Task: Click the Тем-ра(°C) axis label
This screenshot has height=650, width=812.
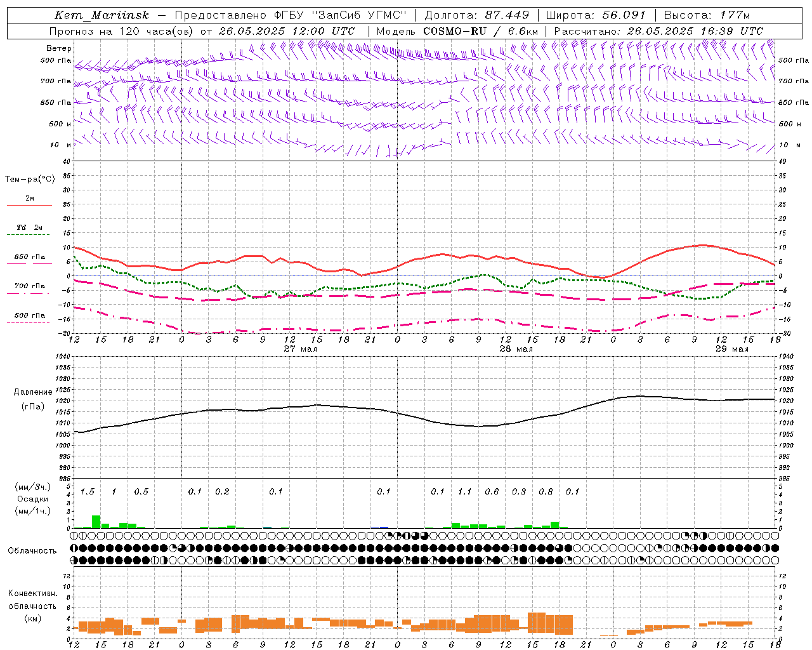Action: pos(30,180)
